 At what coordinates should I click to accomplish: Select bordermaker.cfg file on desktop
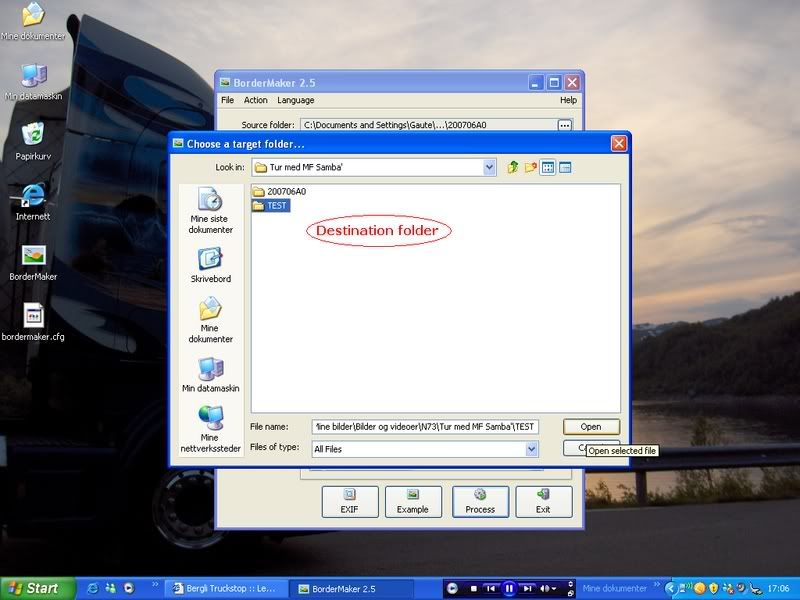[x=33, y=322]
